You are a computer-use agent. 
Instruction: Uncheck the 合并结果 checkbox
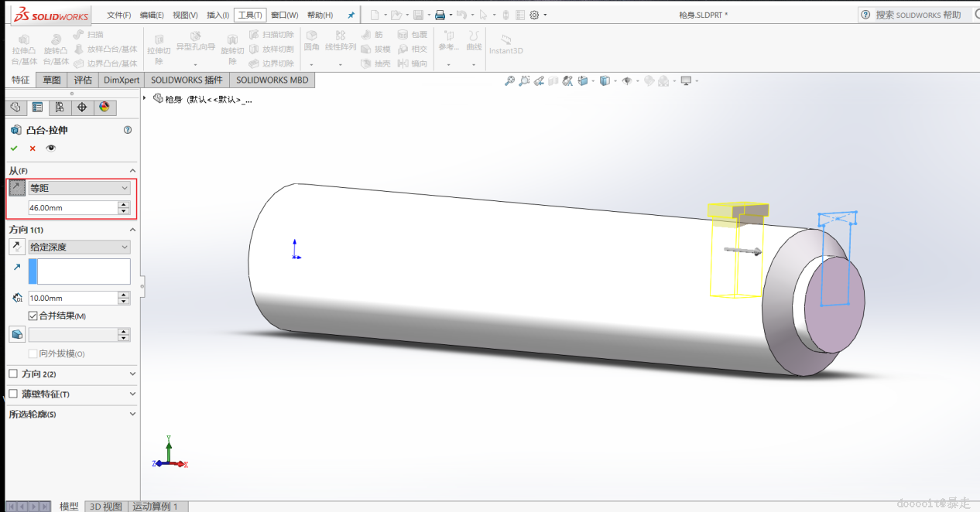coord(33,316)
